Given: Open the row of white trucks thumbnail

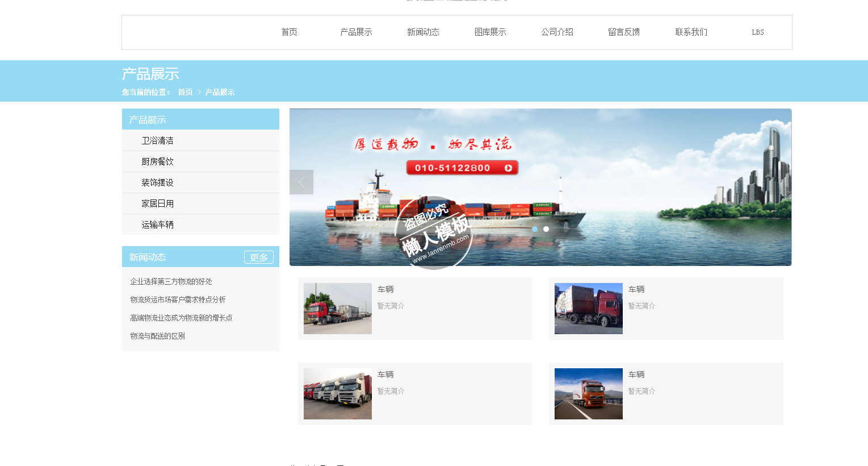Looking at the screenshot, I should 338,394.
